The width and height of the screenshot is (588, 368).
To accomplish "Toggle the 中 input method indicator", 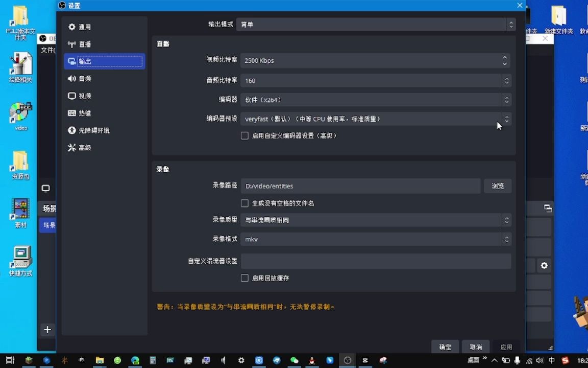I will click(x=552, y=360).
